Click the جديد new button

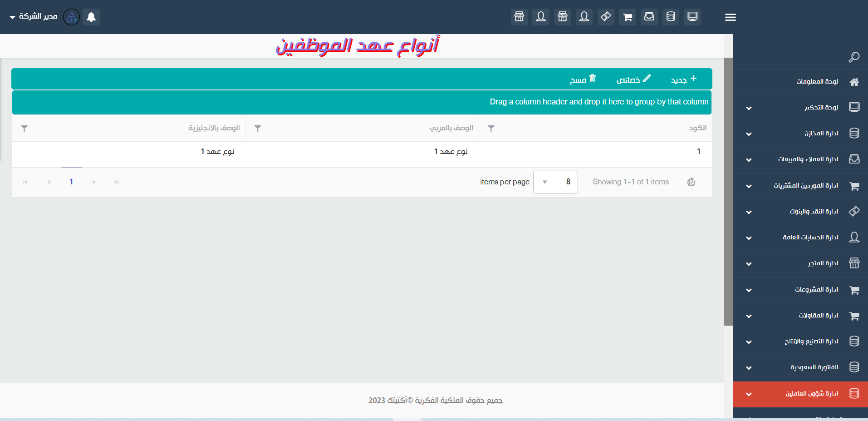click(x=684, y=79)
